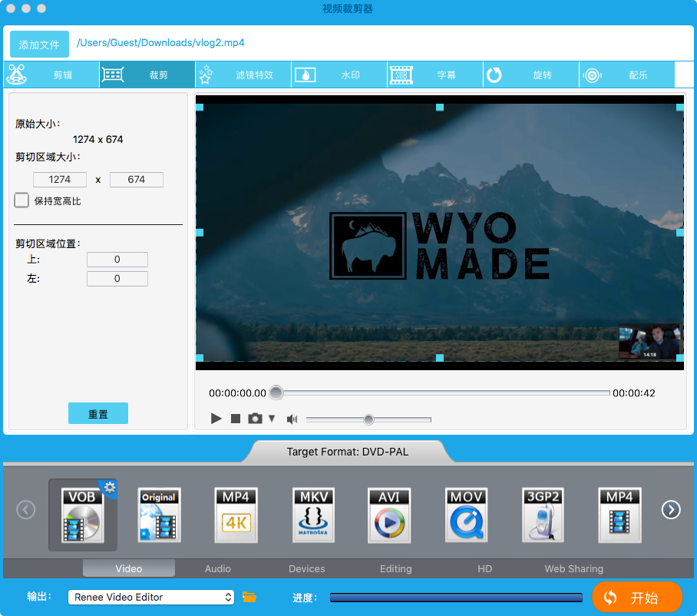Click the circular arrow rotate icon
This screenshot has width=697, height=616.
point(494,75)
